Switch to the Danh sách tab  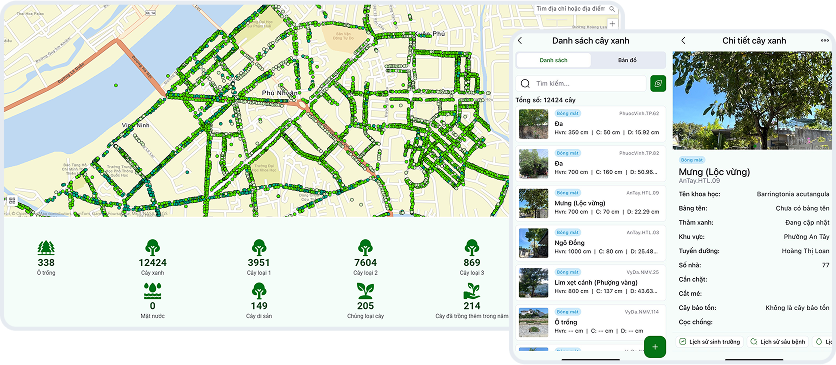click(553, 60)
